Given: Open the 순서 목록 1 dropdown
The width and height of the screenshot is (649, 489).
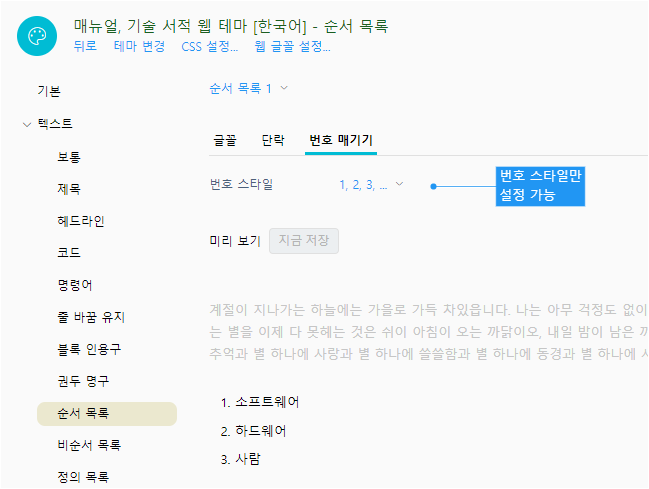Looking at the screenshot, I should [248, 88].
